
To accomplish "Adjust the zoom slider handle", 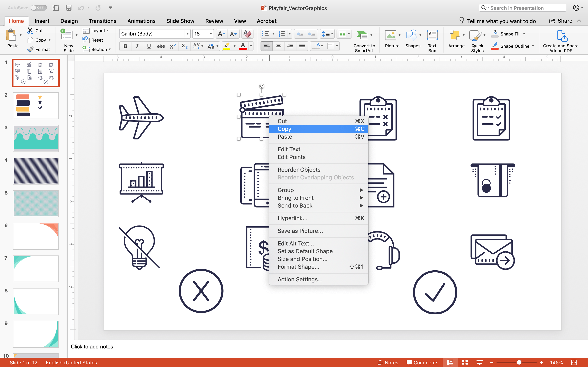I will click(x=519, y=362).
